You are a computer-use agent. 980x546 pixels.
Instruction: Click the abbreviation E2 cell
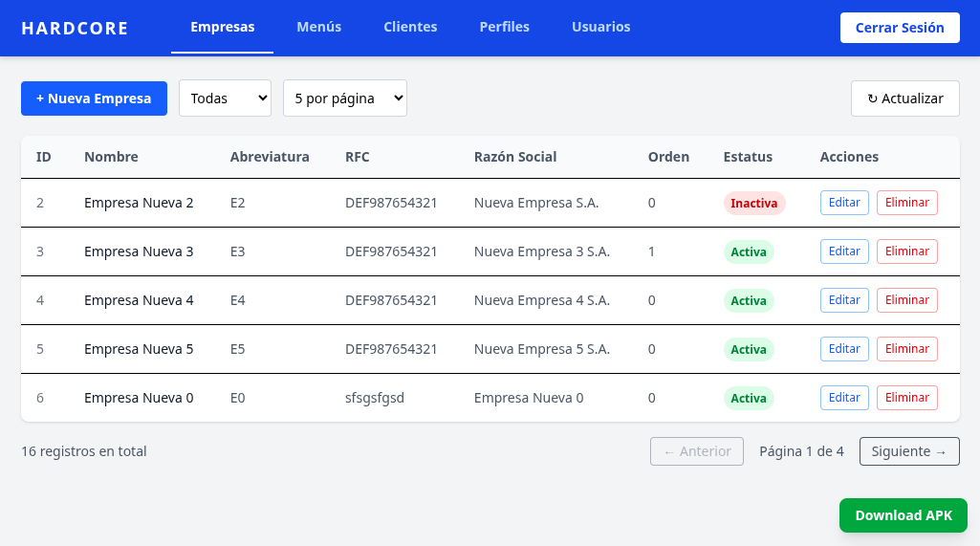237,203
